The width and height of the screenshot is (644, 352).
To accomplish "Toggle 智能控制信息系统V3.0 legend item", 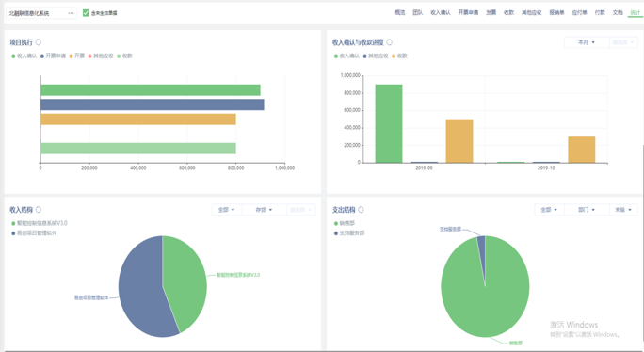I will (x=39, y=223).
